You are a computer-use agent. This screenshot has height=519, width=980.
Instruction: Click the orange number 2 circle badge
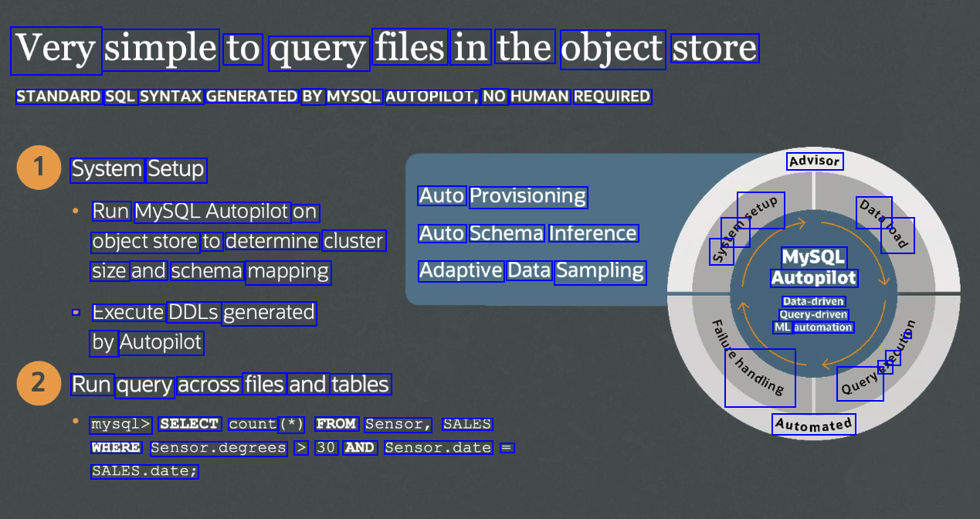tap(39, 383)
